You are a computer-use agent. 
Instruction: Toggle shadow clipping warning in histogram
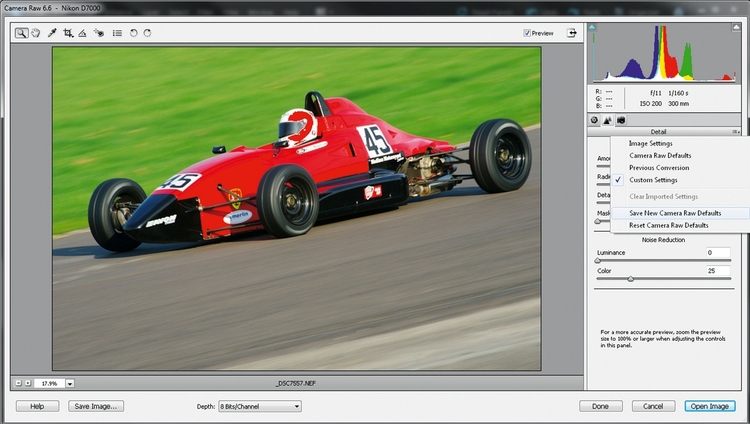pyautogui.click(x=592, y=27)
